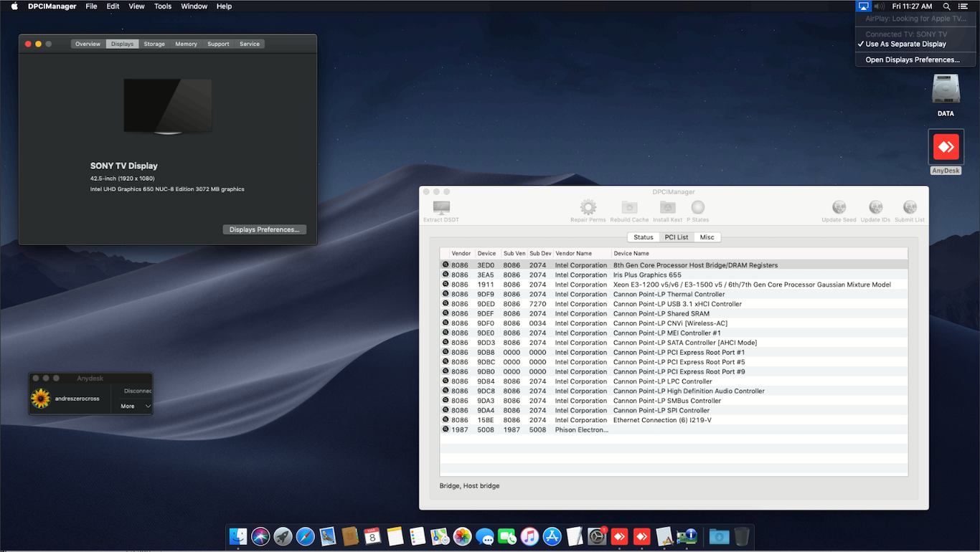Click the sunflower avatar in the Anydesk window
The width and height of the screenshot is (980, 552).
(x=41, y=398)
